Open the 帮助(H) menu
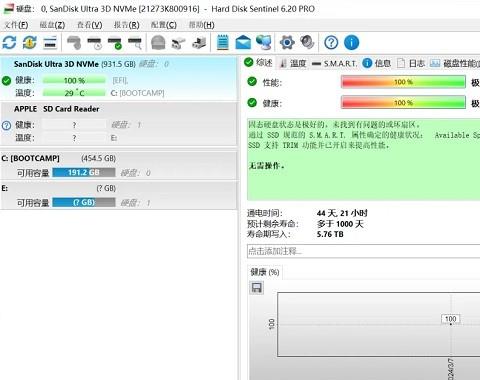Image resolution: width=480 pixels, height=380 pixels. click(201, 25)
